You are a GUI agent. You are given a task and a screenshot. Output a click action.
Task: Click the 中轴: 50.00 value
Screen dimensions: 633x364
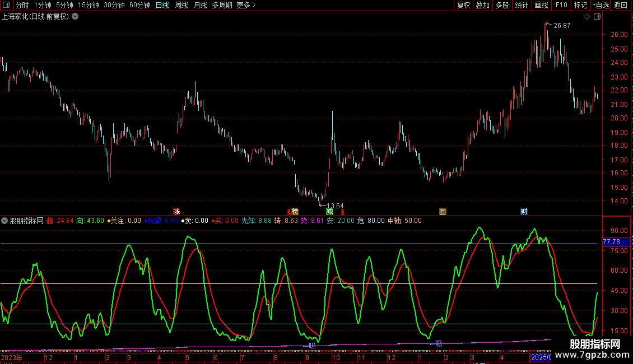click(x=404, y=221)
